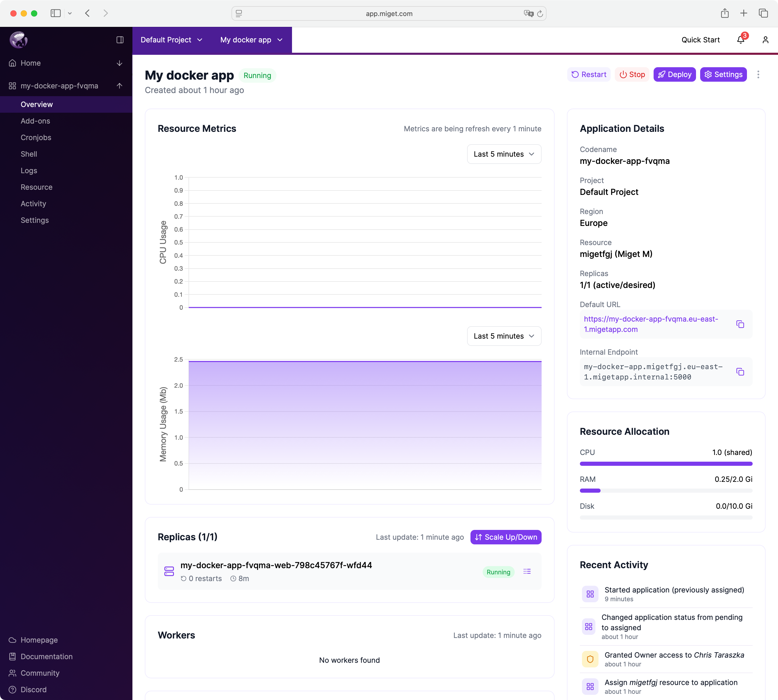Screen dimensions: 778x700
Task: Click Assign migetfgj resource activity icon
Action: point(590,687)
